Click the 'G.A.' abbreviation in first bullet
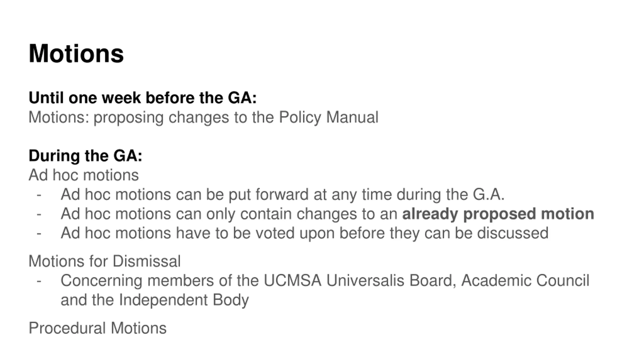 pyautogui.click(x=489, y=195)
